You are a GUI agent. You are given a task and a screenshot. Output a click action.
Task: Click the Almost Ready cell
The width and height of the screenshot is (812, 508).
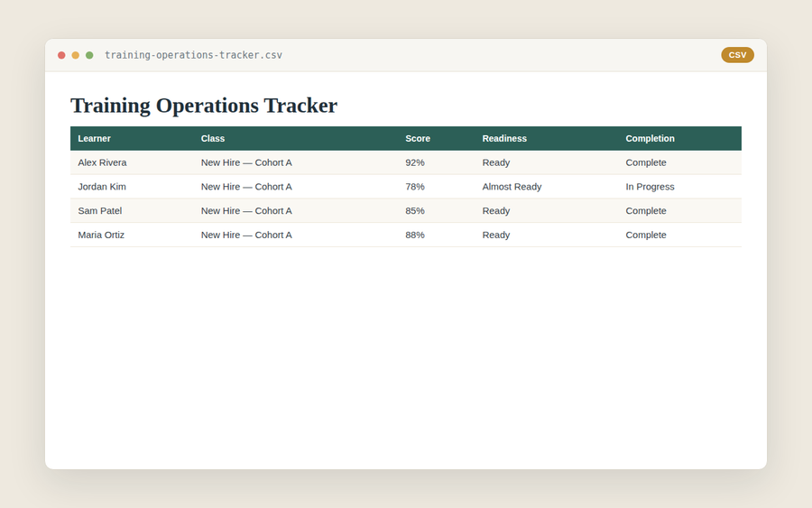(547, 187)
